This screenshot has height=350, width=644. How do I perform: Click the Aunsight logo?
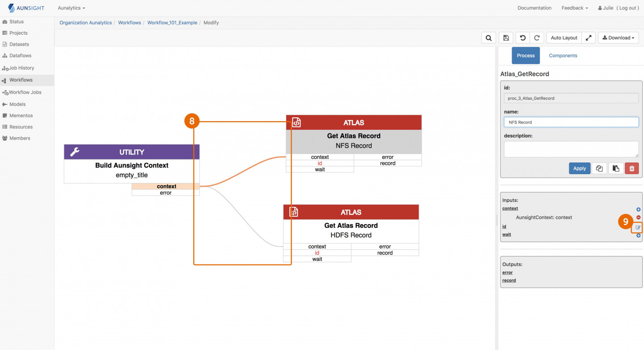(x=26, y=8)
